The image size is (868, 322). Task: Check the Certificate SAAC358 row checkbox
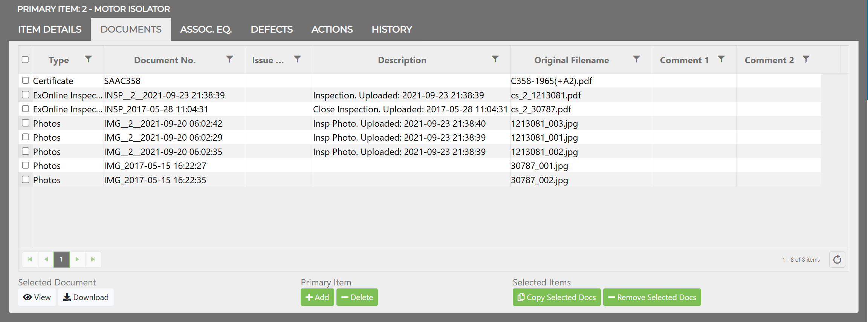[25, 80]
